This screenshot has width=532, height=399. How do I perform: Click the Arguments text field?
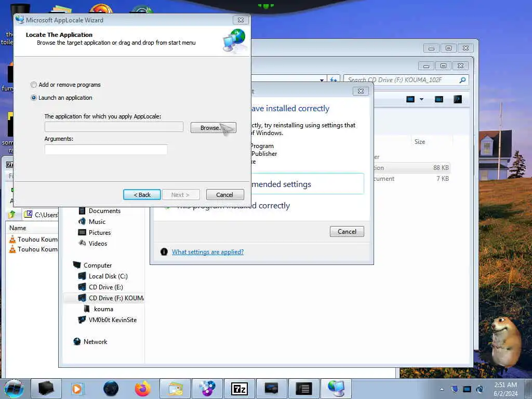tap(106, 149)
